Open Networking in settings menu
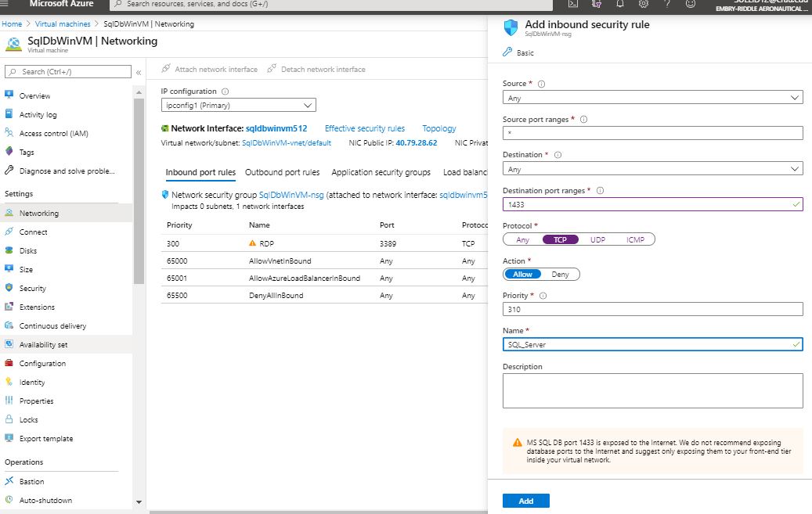This screenshot has width=812, height=514. tap(67, 213)
